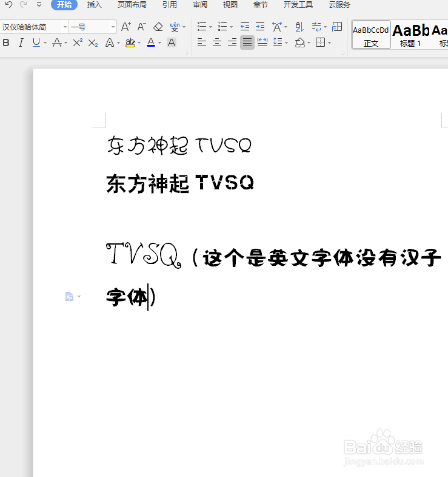Click the Undo arrow icon

8,4
